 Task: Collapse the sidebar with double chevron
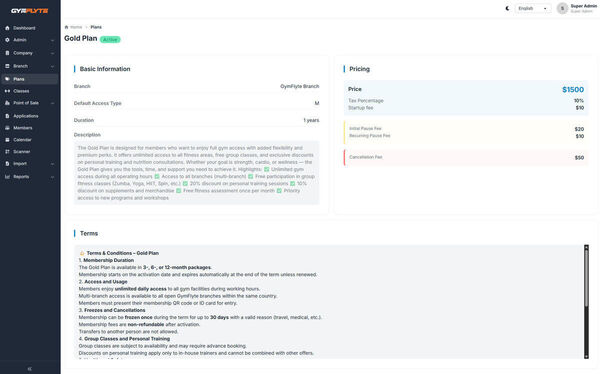[30, 369]
